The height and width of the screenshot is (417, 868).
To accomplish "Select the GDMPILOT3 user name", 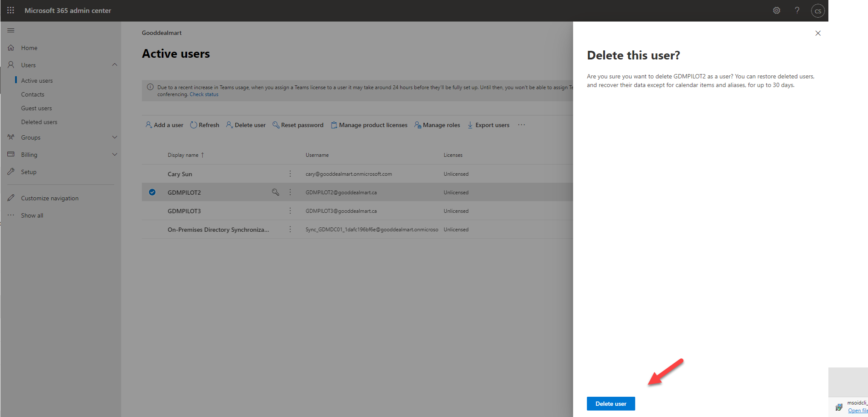I will pos(184,211).
